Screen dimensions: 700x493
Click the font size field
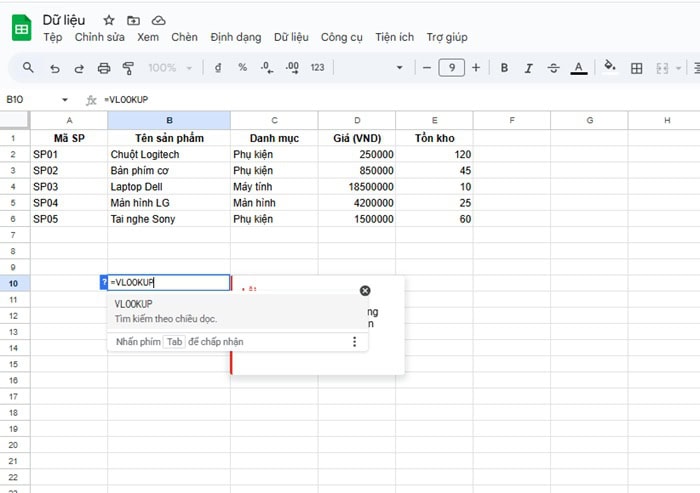point(451,68)
